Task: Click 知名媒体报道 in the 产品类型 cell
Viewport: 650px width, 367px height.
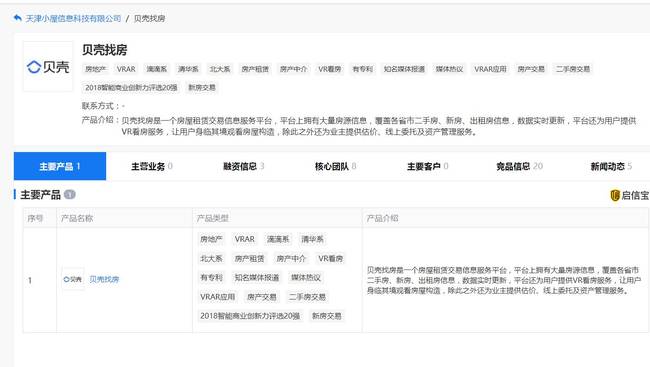Action: (257, 277)
